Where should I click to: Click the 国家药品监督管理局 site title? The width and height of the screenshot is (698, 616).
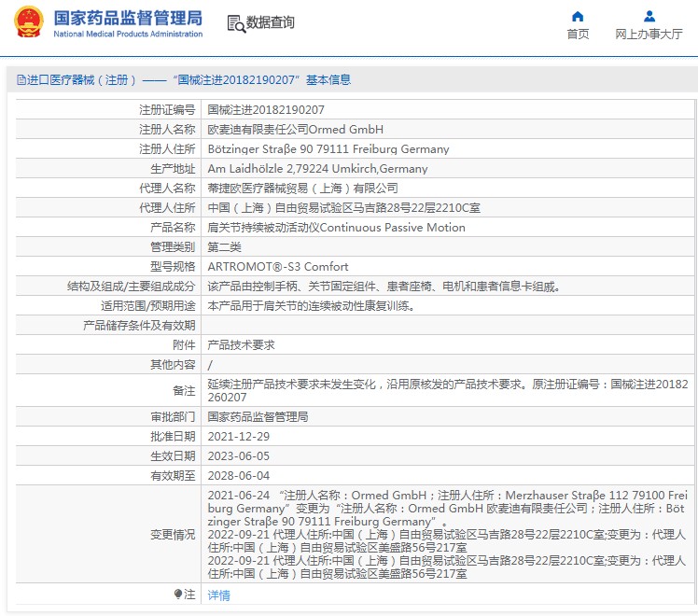127,19
